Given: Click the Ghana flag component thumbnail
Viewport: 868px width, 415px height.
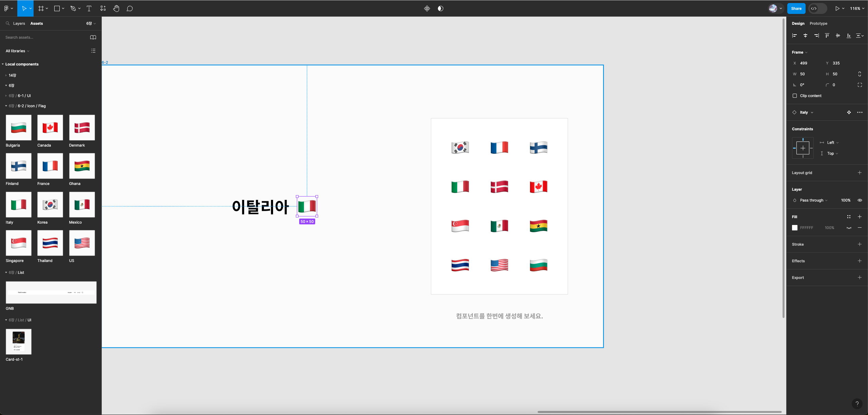Looking at the screenshot, I should coord(82,166).
